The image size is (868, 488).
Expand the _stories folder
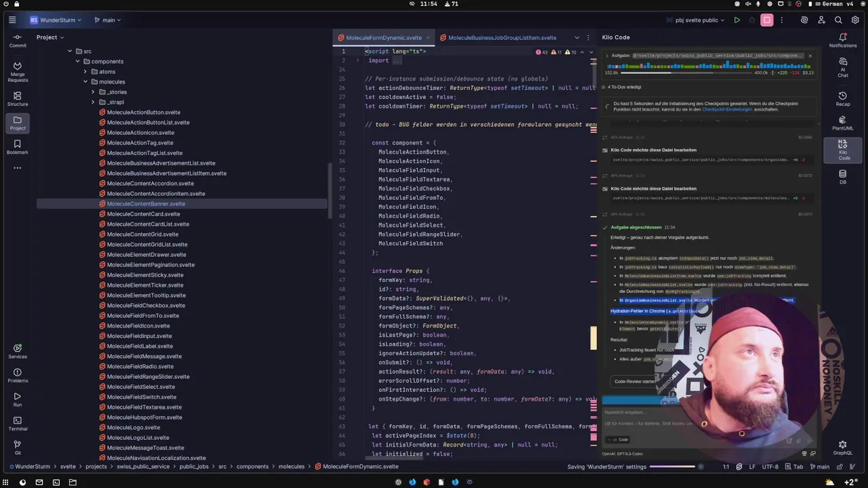click(93, 92)
